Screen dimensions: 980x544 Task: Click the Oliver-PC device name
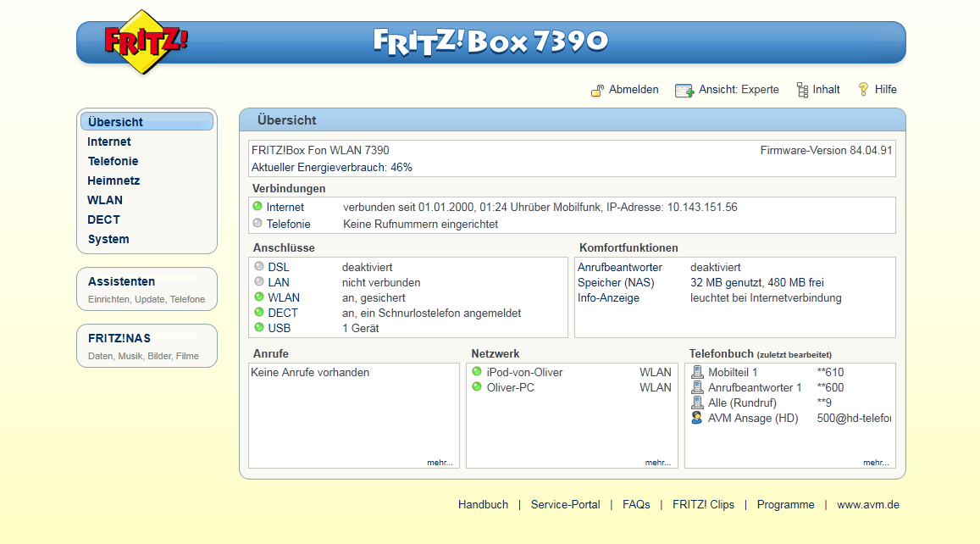click(x=511, y=387)
